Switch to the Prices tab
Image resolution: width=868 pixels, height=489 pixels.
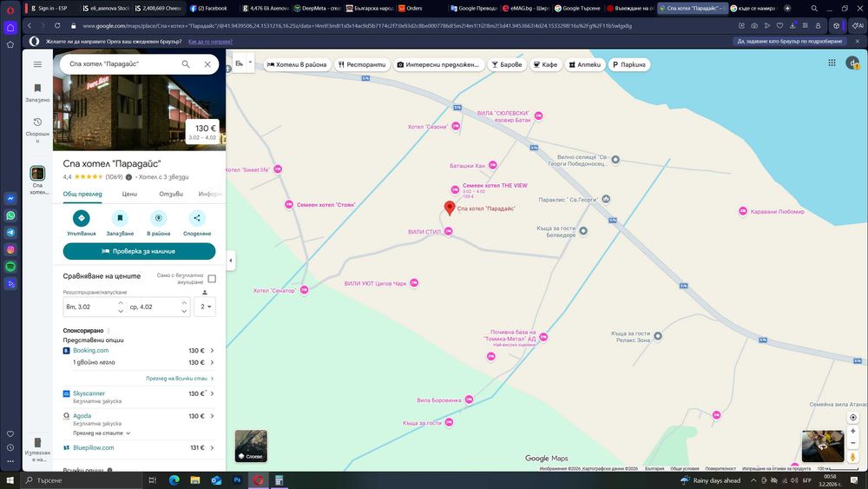pos(129,195)
